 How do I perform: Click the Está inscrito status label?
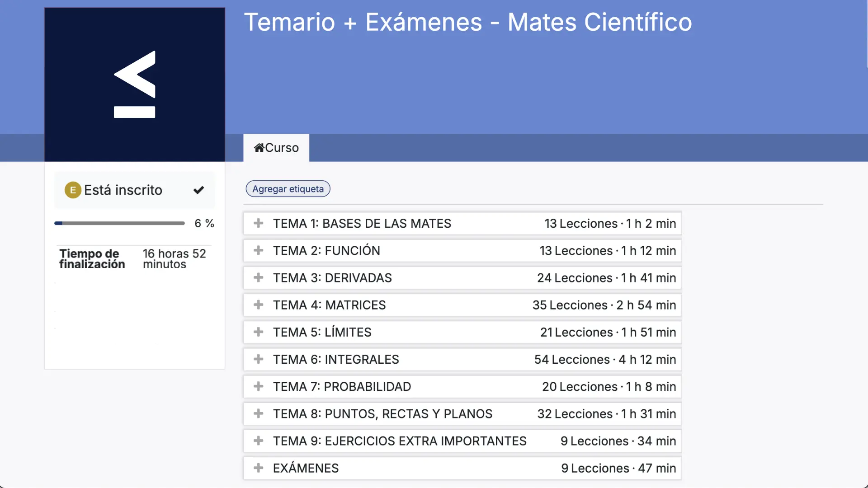pos(123,190)
